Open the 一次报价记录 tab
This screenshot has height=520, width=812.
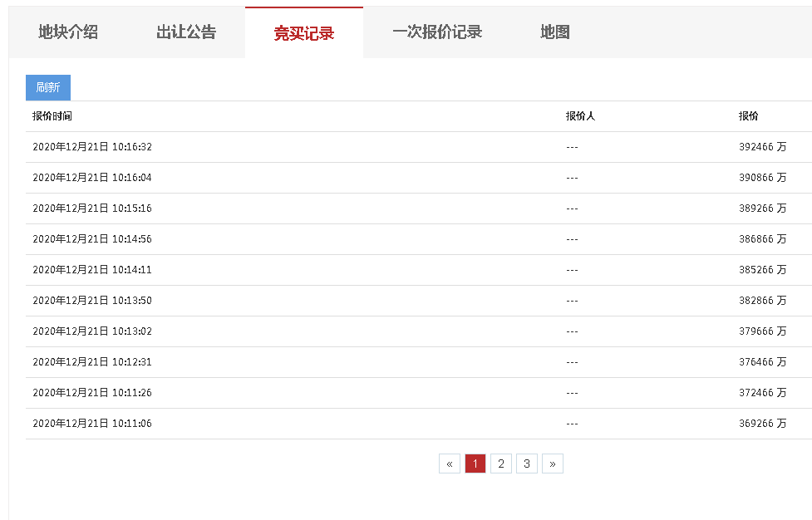(437, 32)
